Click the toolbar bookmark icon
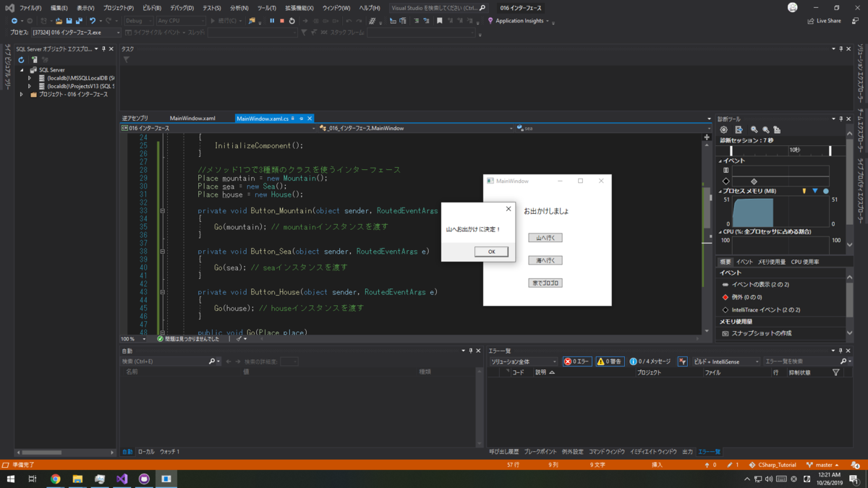 [x=439, y=21]
